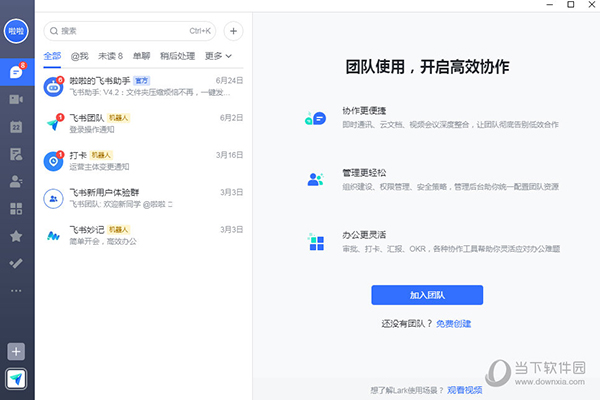
Task: Click the 免费创建 link
Action: tap(455, 323)
